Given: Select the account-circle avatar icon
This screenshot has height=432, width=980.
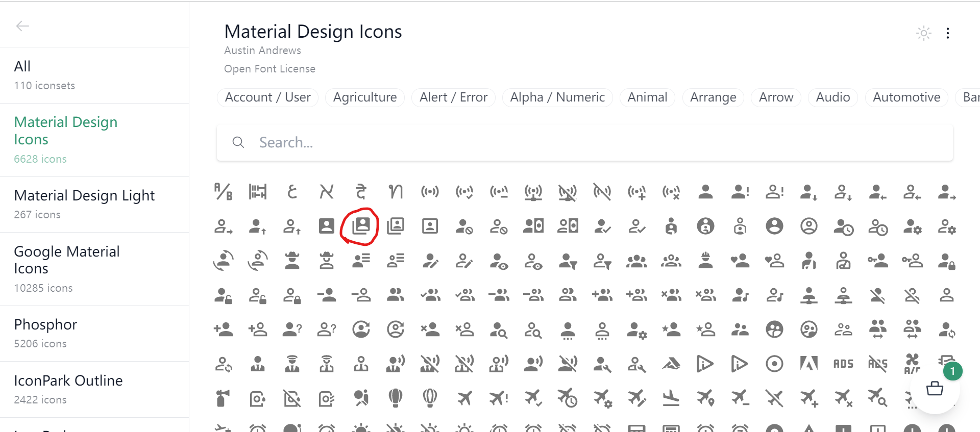Looking at the screenshot, I should click(774, 226).
